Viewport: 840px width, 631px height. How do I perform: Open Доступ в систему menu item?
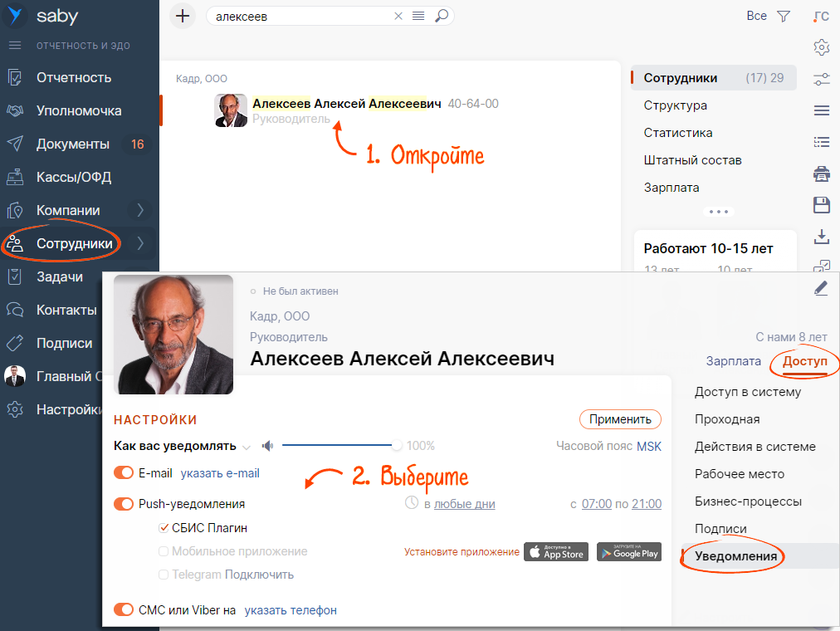pyautogui.click(x=748, y=392)
